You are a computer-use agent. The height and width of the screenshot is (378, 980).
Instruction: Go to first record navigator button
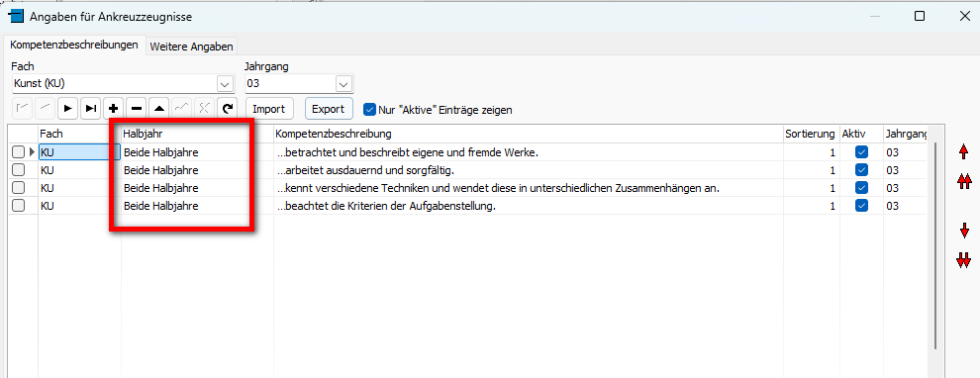[x=23, y=109]
